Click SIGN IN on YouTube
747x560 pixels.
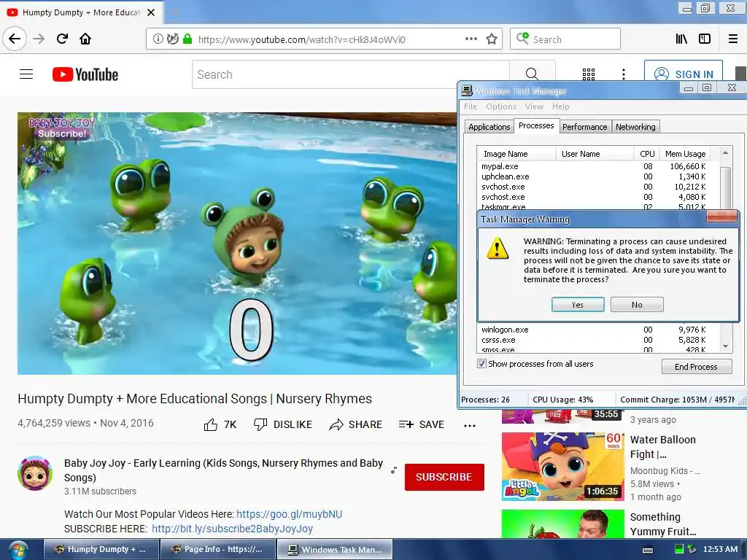(x=684, y=74)
